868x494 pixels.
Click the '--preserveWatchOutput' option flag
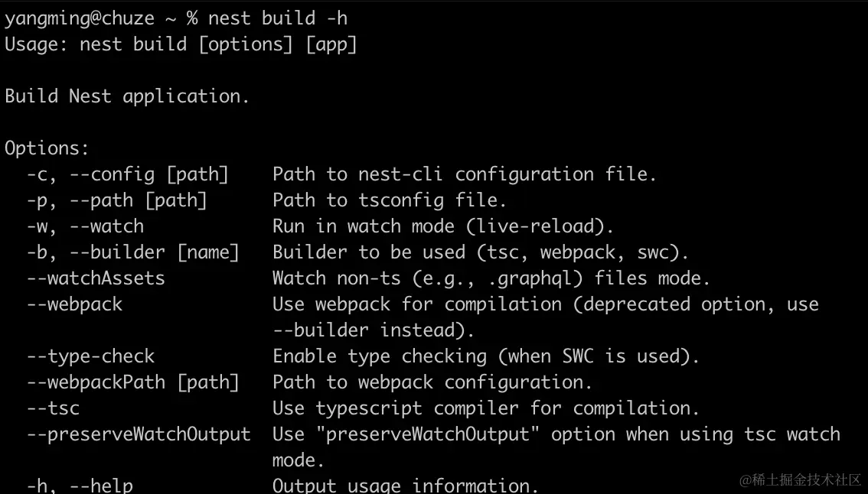click(139, 434)
